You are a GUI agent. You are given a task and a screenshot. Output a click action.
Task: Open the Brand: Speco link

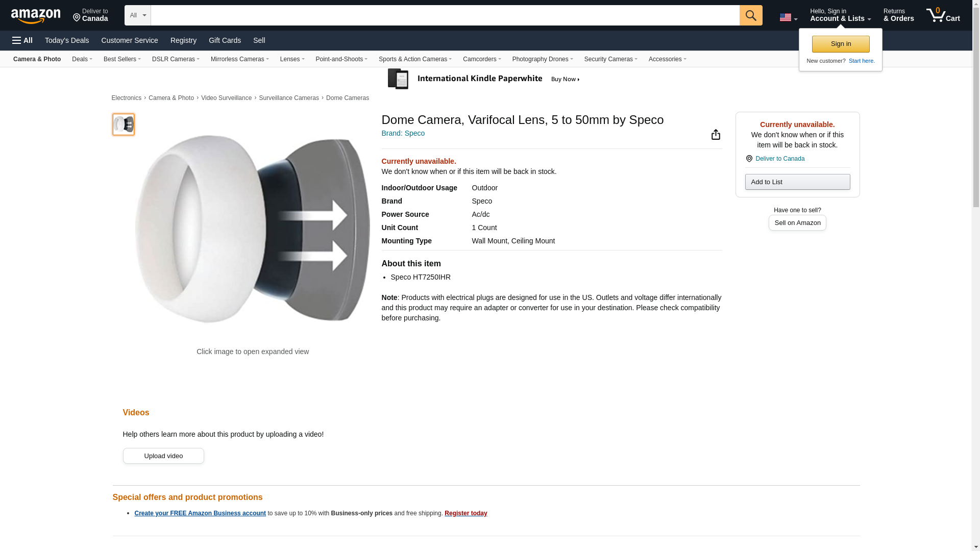pos(403,133)
